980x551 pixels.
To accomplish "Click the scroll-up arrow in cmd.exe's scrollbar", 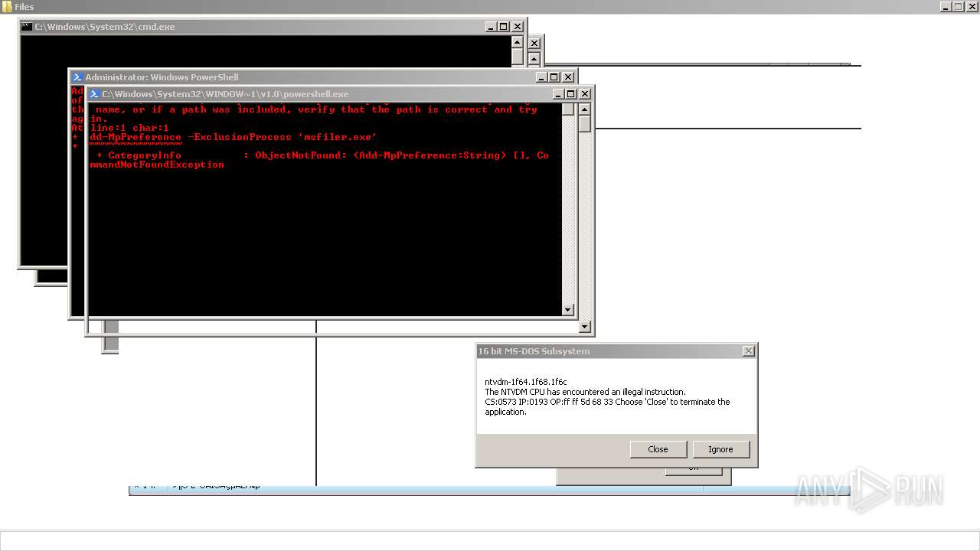I will (x=518, y=42).
